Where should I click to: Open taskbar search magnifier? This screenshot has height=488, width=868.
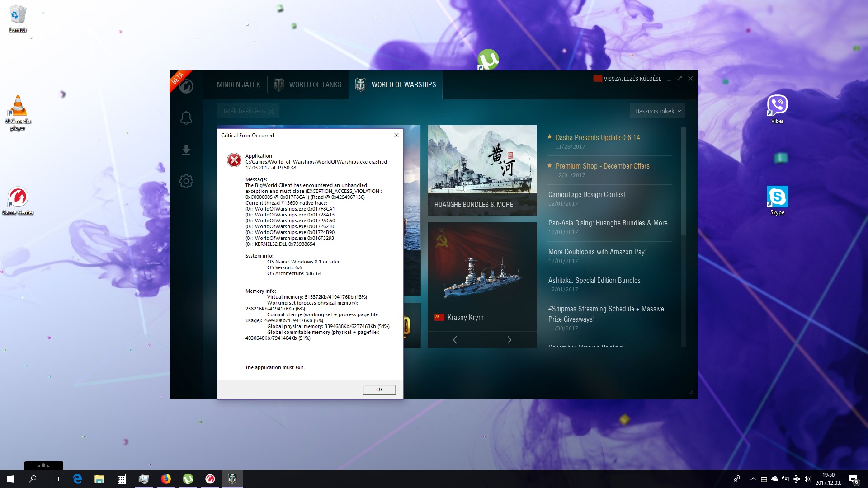[x=33, y=479]
